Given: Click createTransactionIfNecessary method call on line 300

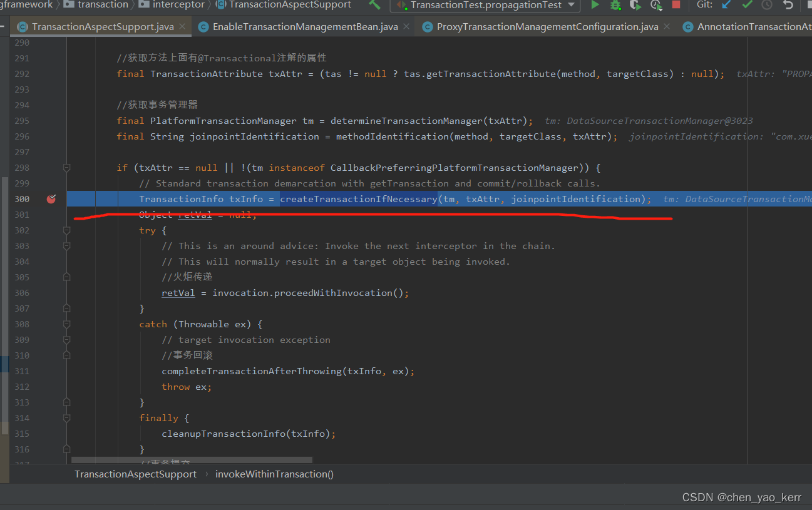Looking at the screenshot, I should pos(359,199).
